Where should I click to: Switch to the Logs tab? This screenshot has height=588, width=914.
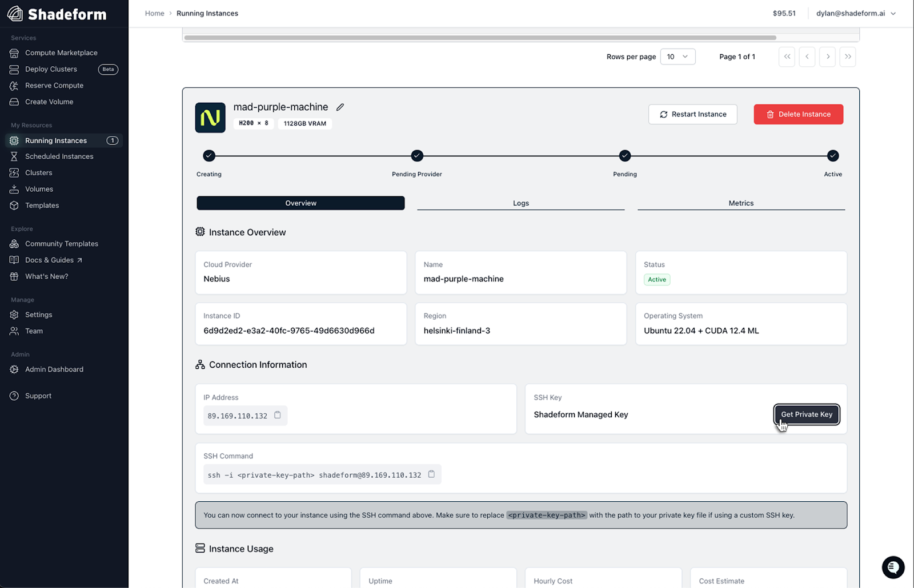520,203
